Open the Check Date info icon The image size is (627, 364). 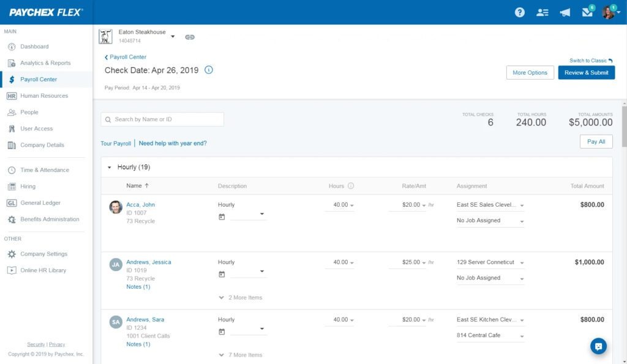208,70
